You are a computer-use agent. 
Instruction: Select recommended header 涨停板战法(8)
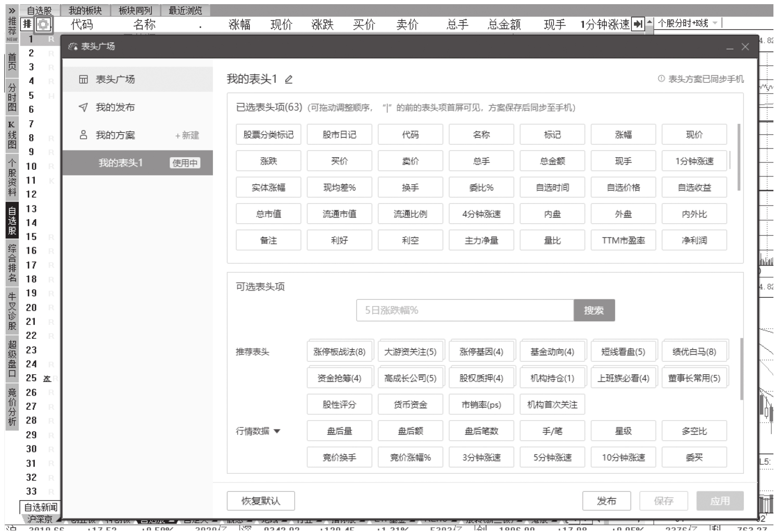click(339, 352)
